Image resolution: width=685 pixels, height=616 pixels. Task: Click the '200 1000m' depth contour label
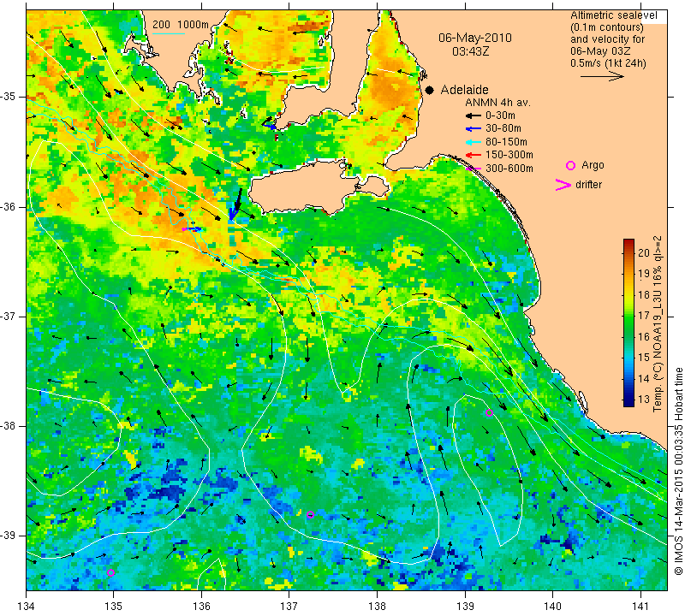pos(181,25)
